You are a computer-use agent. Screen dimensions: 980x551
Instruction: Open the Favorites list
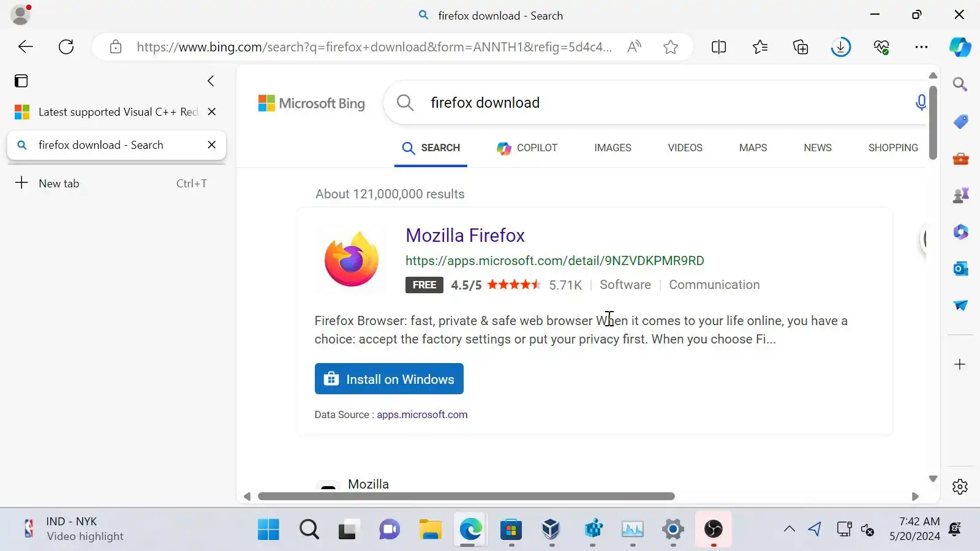tap(760, 47)
